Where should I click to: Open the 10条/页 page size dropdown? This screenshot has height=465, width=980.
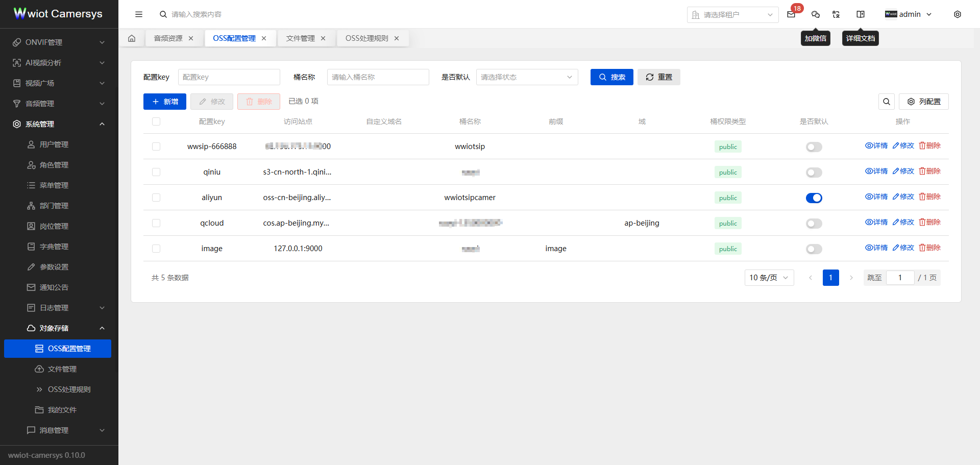point(769,277)
